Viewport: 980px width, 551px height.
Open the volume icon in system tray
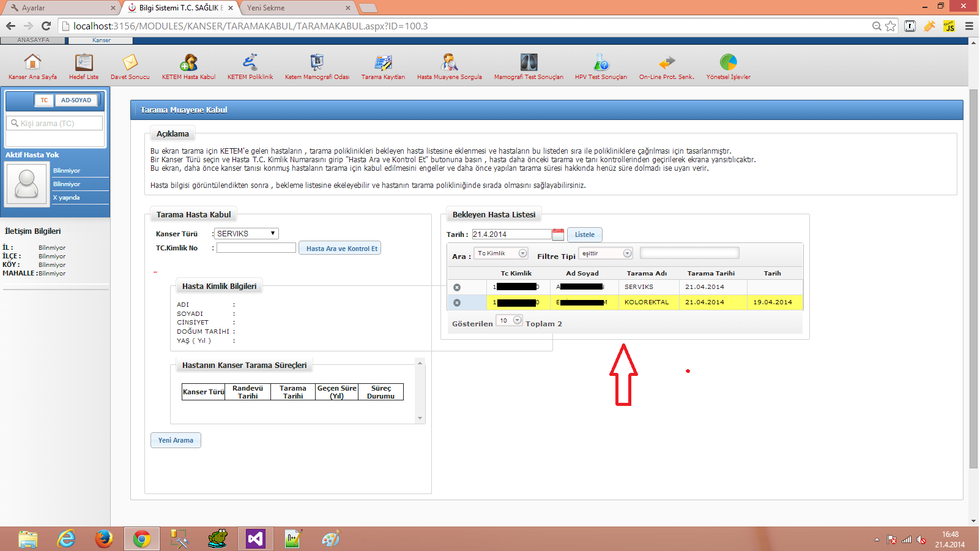pos(921,540)
